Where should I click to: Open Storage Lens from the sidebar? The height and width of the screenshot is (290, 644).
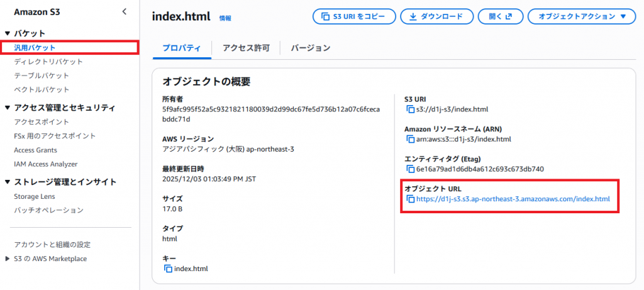[35, 196]
